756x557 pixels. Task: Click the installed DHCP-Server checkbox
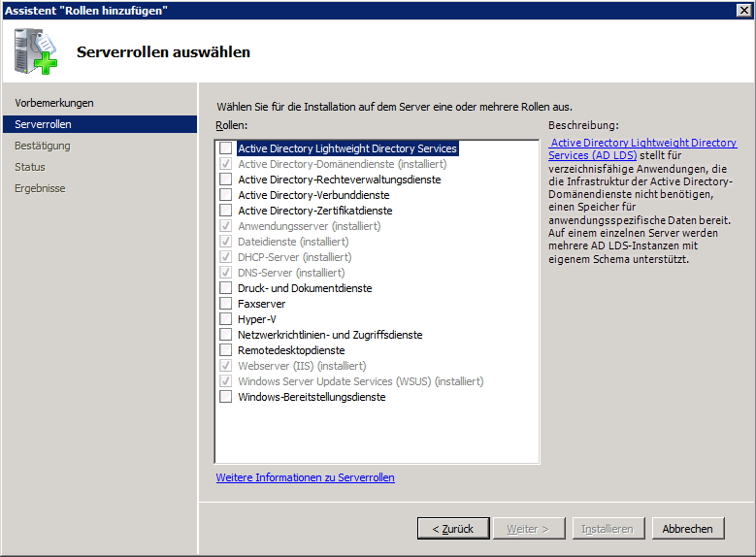coord(226,257)
